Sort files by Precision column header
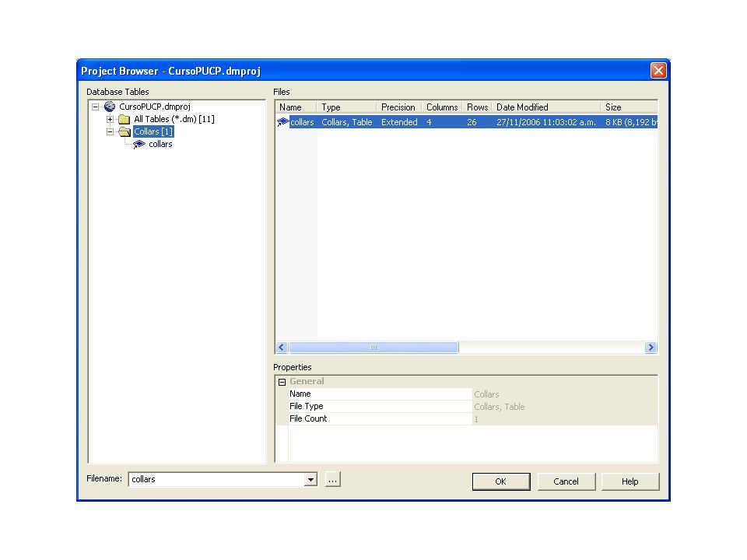 pyautogui.click(x=398, y=107)
